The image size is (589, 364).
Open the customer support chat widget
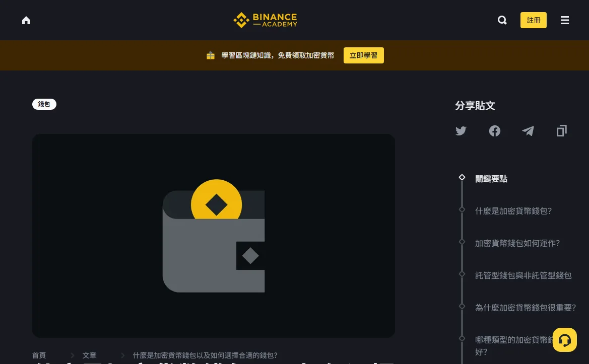565,340
